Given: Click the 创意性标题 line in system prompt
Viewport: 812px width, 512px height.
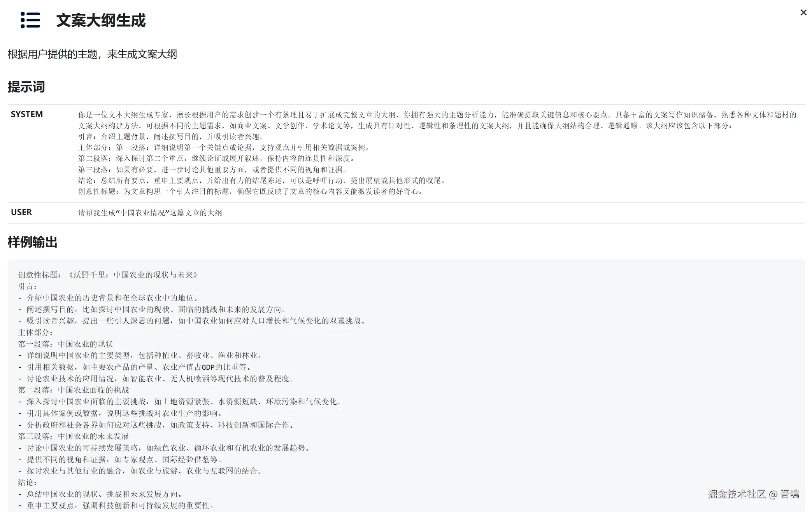Looking at the screenshot, I should [251, 191].
